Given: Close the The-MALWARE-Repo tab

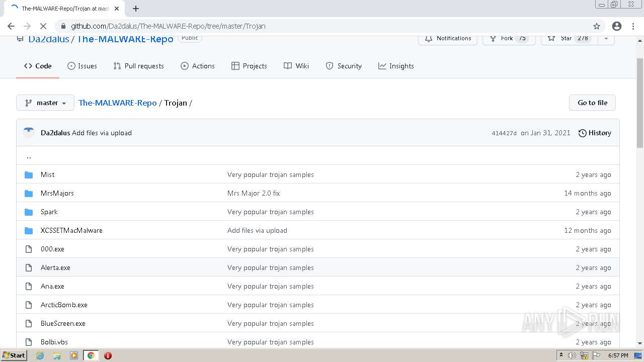Looking at the screenshot, I should pyautogui.click(x=117, y=9).
